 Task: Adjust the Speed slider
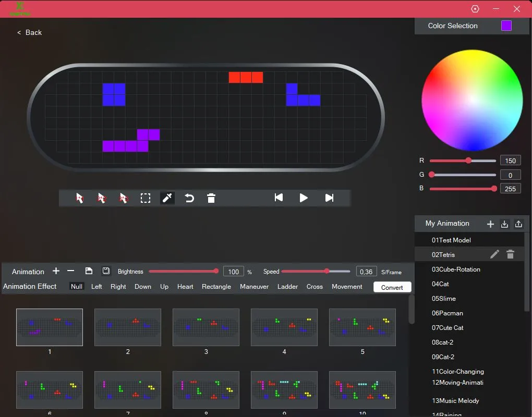point(316,271)
